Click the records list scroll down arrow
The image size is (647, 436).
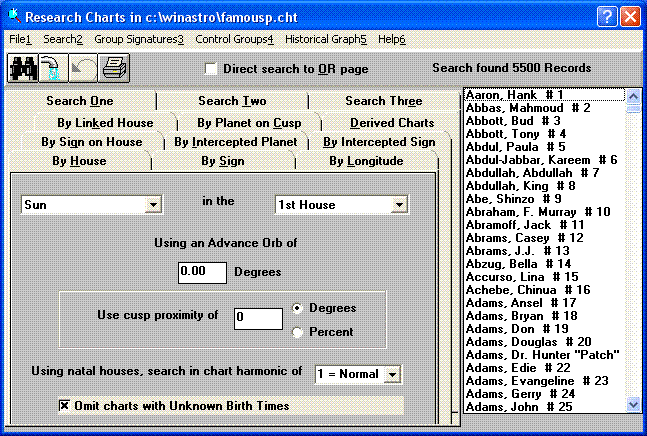(633, 404)
